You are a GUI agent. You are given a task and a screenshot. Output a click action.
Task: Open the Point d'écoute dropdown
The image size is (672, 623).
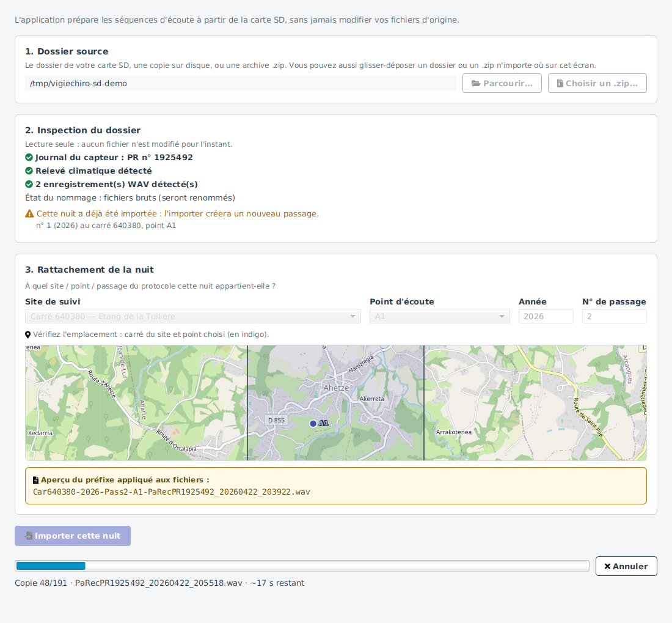(440, 317)
